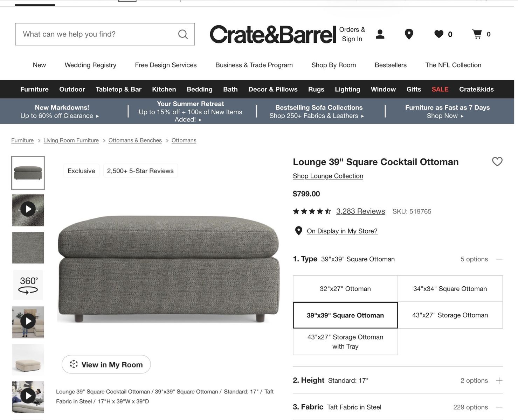Play the first product video thumbnail

[28, 210]
